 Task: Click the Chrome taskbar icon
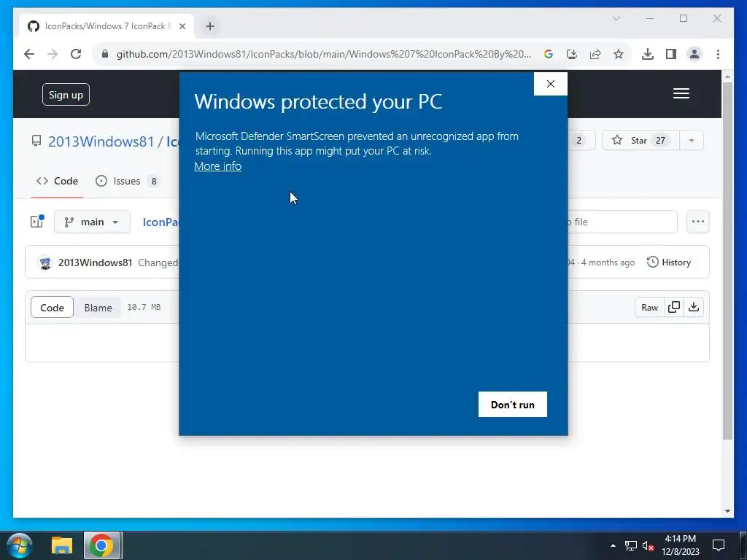[101, 545]
